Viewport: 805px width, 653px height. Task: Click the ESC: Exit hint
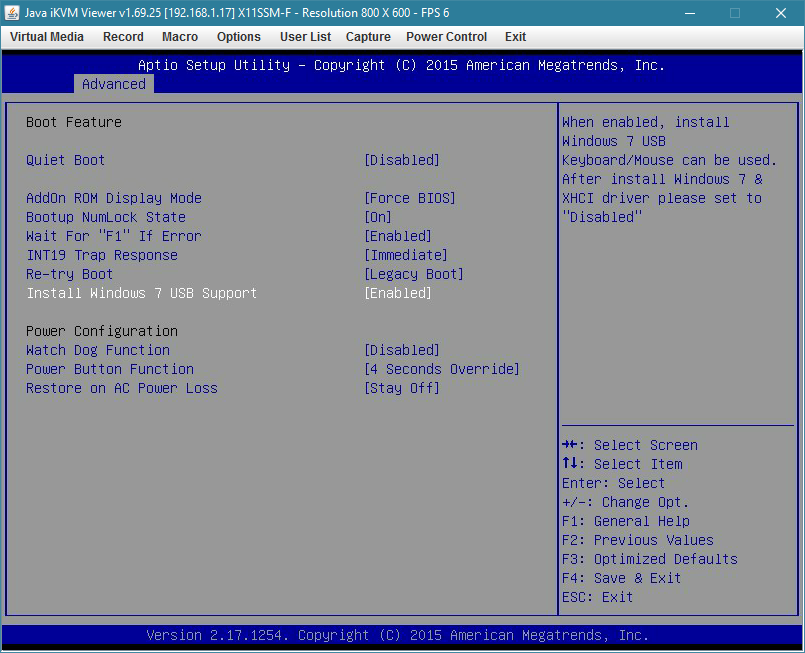point(598,597)
